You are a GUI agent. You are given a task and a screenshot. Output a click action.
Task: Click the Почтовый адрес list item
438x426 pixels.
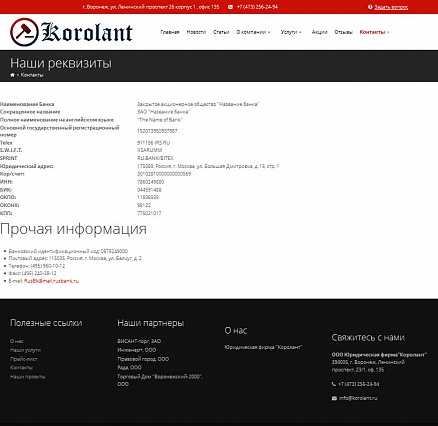click(75, 258)
